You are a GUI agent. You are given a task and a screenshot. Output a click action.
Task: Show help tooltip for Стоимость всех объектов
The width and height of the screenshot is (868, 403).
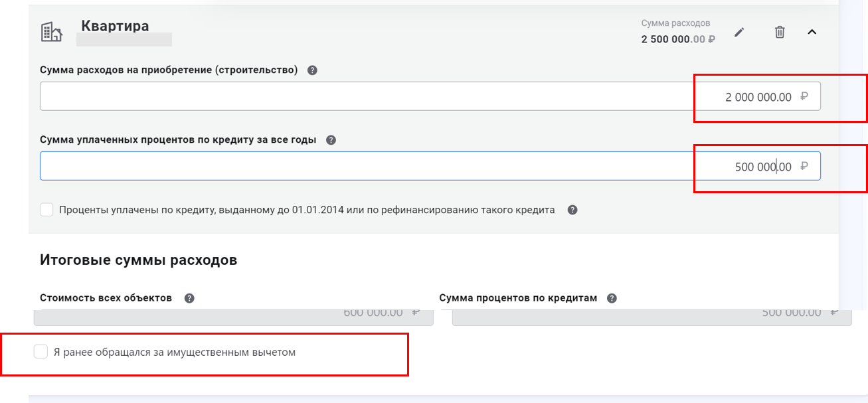pos(189,298)
